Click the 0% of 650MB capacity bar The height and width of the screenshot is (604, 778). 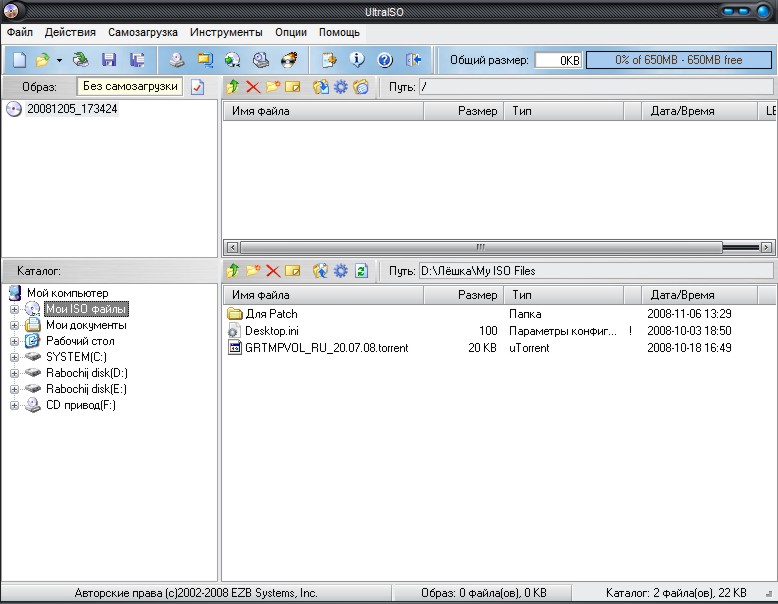(x=679, y=60)
